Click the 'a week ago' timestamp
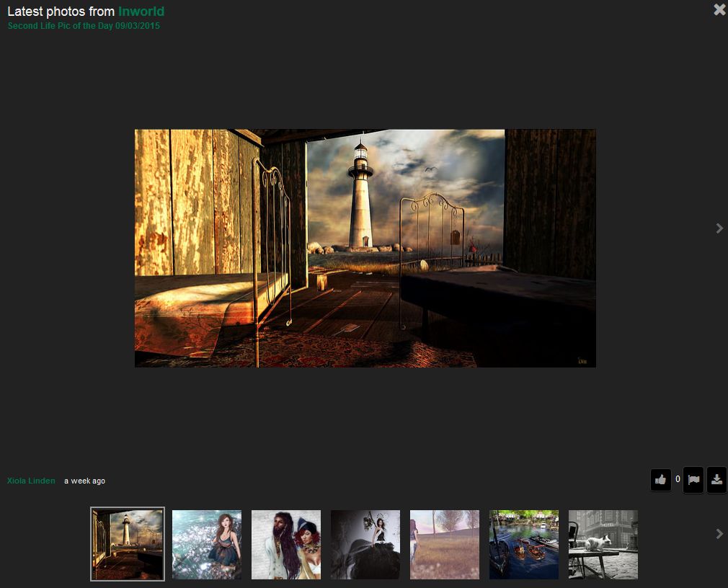 click(84, 481)
